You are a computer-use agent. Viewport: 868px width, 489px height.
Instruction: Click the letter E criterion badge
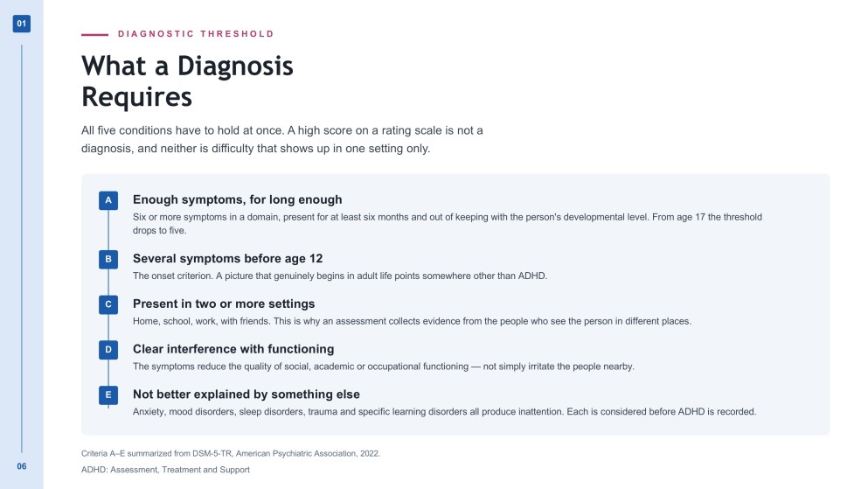(x=108, y=395)
